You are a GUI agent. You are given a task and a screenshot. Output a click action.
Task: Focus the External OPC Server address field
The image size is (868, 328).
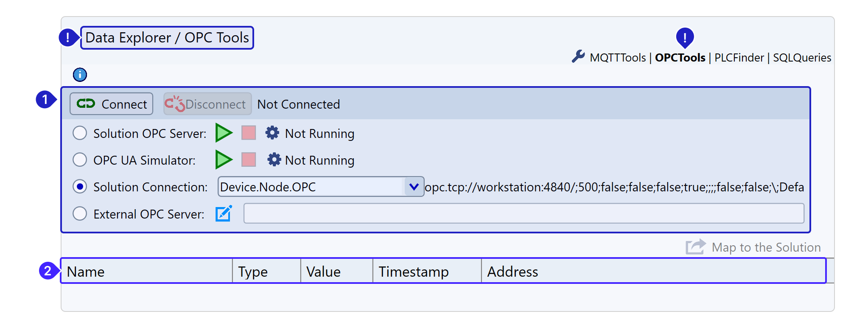point(524,213)
